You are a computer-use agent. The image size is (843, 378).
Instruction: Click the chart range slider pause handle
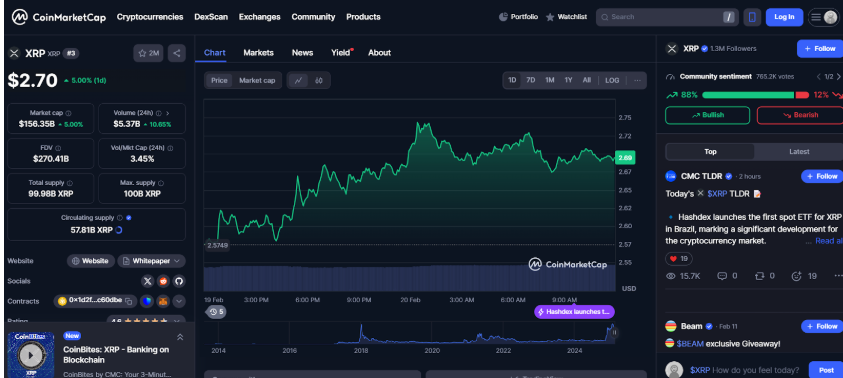point(614,333)
